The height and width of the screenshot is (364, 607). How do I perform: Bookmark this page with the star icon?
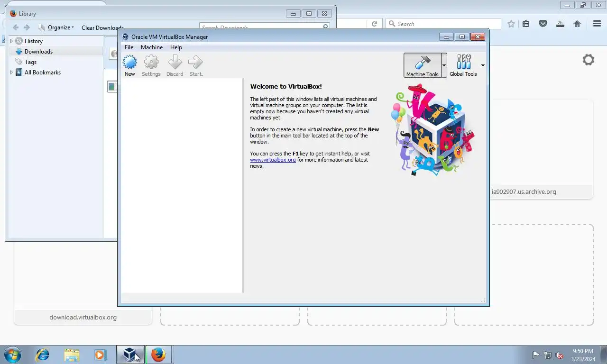[511, 24]
